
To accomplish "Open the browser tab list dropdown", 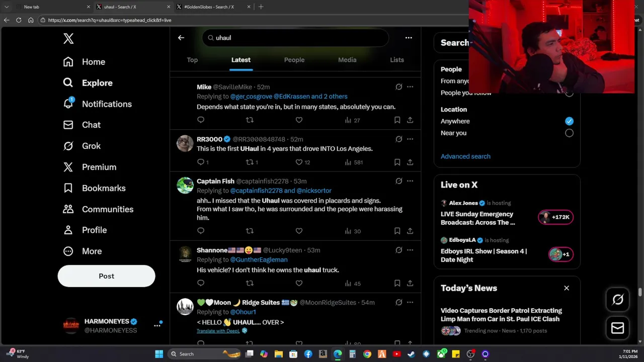I will (x=7, y=7).
